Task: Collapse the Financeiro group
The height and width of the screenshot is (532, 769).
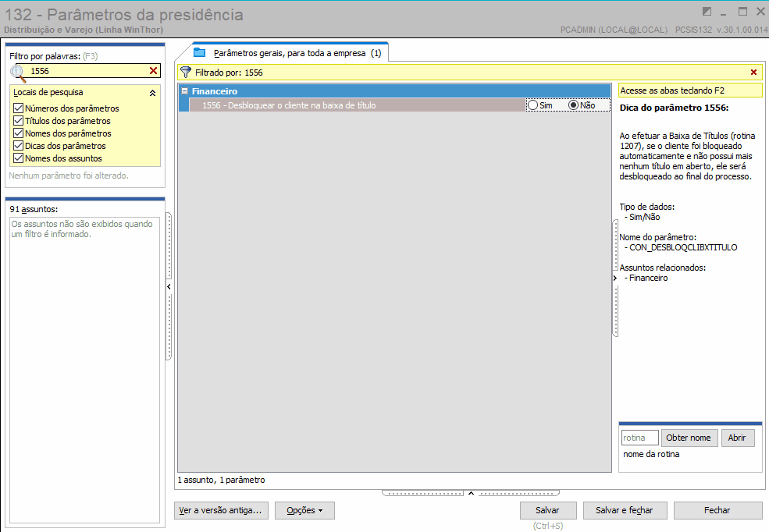Action: tap(185, 91)
